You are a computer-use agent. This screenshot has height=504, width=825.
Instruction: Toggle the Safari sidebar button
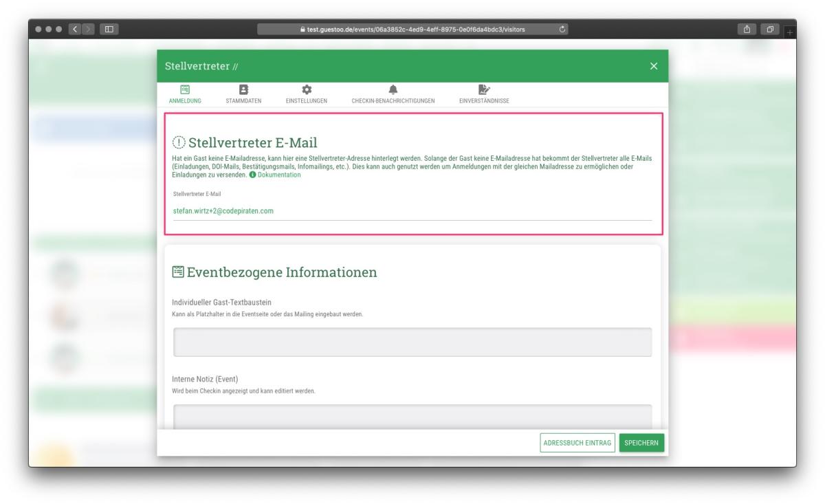point(109,29)
